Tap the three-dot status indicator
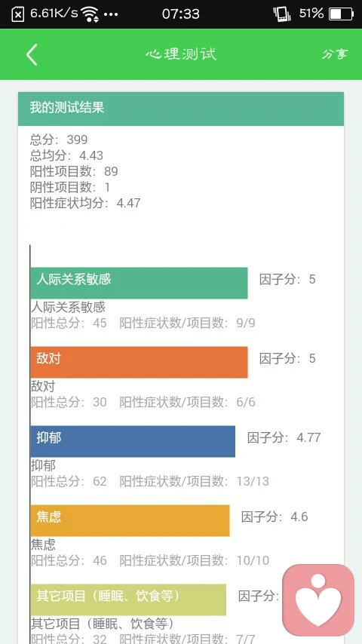362x644 pixels. click(111, 14)
